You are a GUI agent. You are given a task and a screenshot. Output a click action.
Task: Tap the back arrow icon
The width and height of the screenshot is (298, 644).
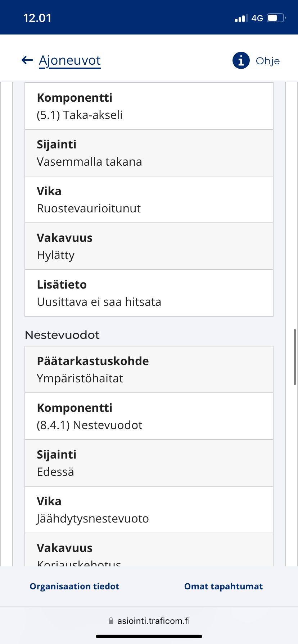coord(27,60)
